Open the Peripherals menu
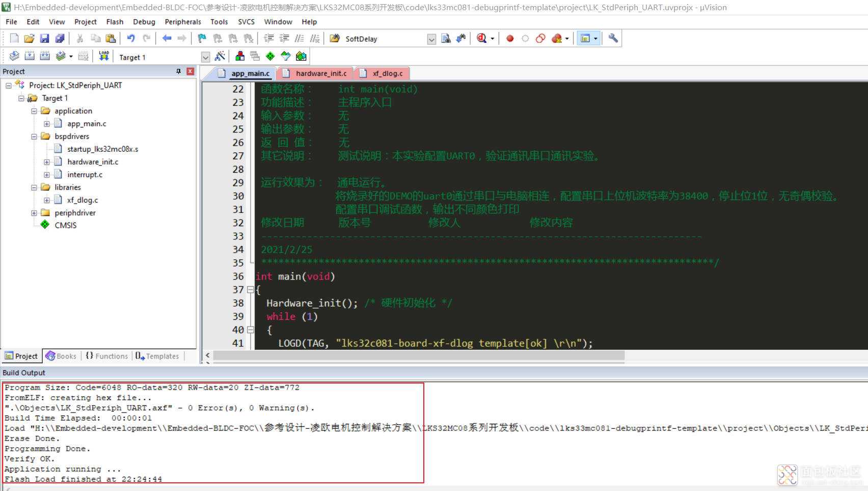Image resolution: width=868 pixels, height=491 pixels. [183, 22]
